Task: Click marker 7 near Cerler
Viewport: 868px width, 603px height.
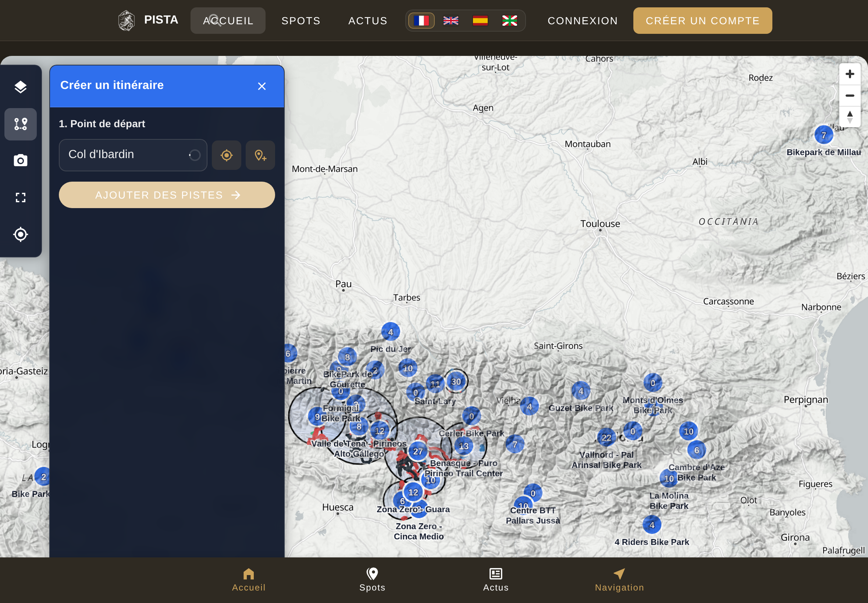Action: (515, 444)
